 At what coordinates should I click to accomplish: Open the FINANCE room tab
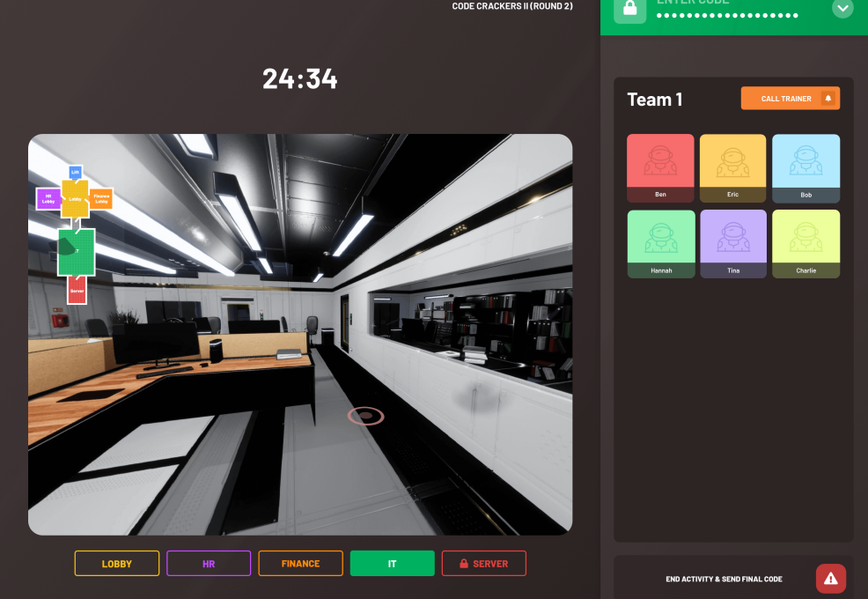[x=300, y=564]
